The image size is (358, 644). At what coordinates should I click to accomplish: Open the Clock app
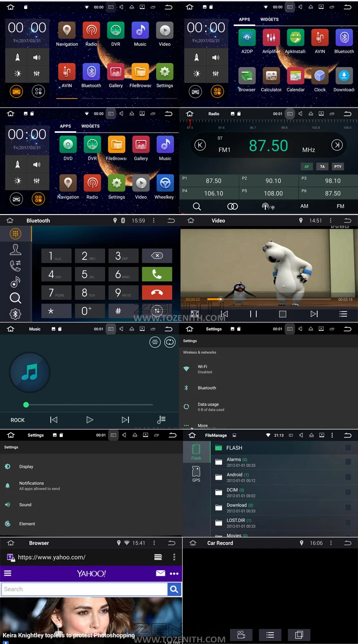pos(320,76)
